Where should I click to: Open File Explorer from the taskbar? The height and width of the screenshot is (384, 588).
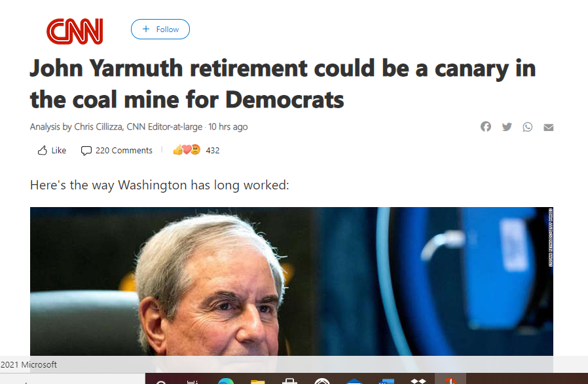[257, 381]
